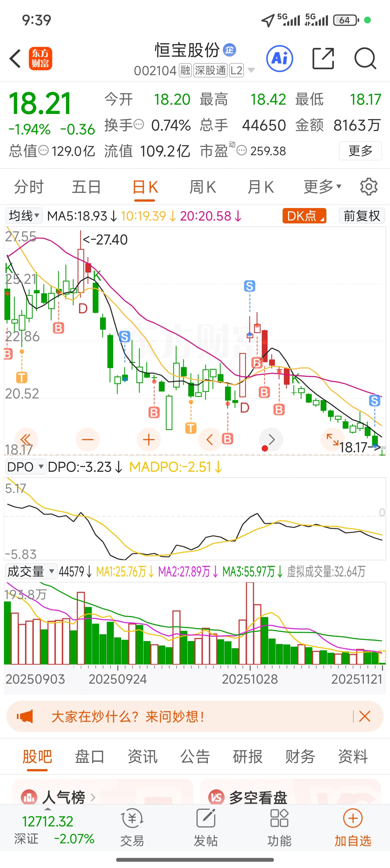Tap the megaphone announcement icon
This screenshot has height=868, width=390.
click(25, 716)
